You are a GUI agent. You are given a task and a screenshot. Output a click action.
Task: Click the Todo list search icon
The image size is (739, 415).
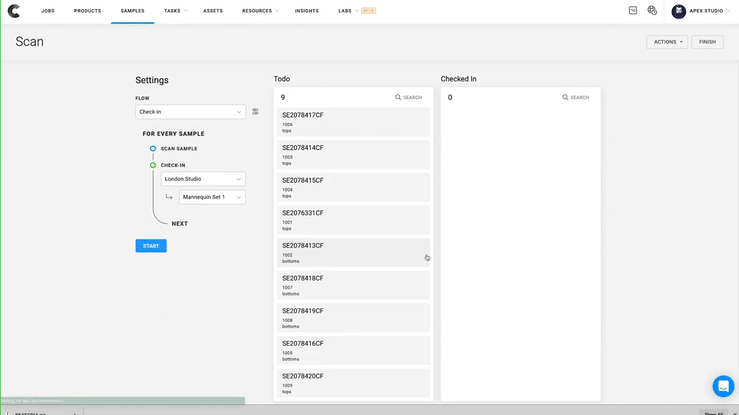(x=398, y=98)
